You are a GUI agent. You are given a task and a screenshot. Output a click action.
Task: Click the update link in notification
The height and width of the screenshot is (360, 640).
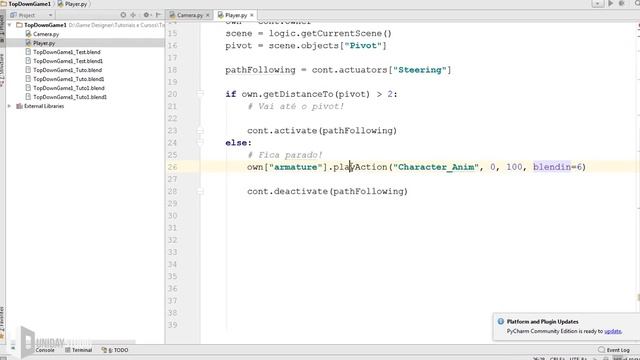pyautogui.click(x=613, y=331)
